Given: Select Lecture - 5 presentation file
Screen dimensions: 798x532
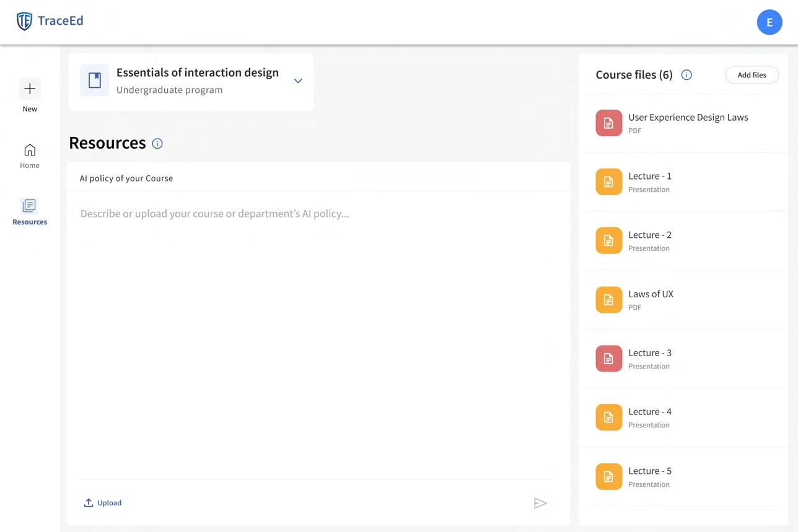Looking at the screenshot, I should [649, 476].
